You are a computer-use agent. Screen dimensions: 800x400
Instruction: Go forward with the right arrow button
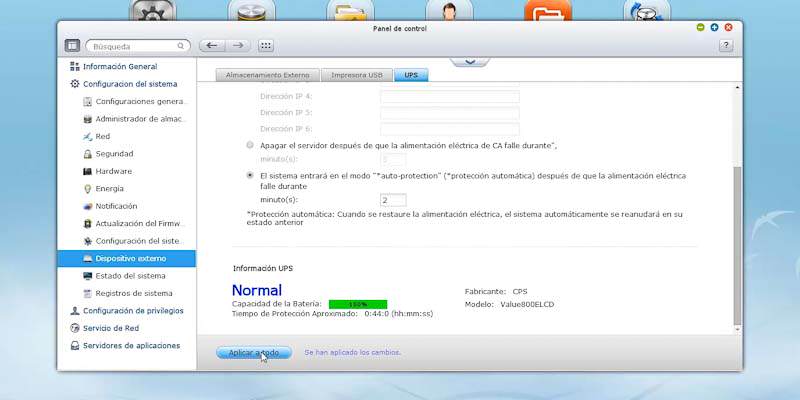point(238,46)
